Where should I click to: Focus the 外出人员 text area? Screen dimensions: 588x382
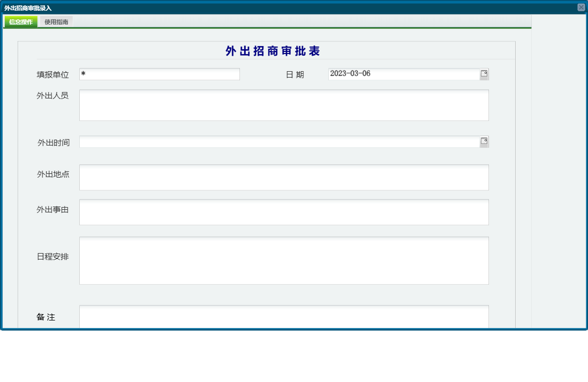284,105
